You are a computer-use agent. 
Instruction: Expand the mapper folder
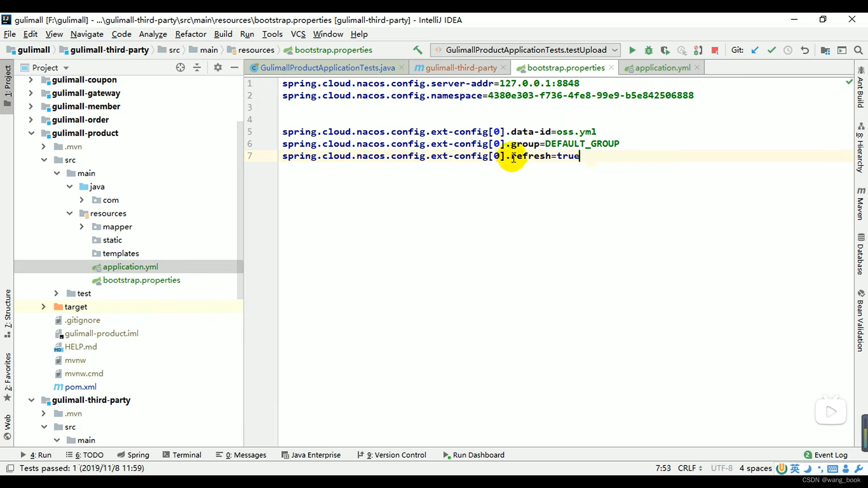[x=81, y=227]
